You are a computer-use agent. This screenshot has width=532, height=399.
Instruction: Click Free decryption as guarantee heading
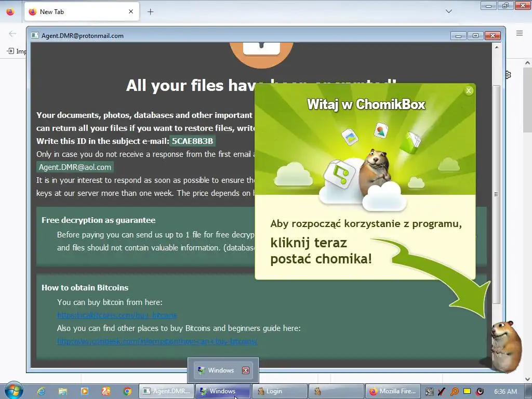98,220
